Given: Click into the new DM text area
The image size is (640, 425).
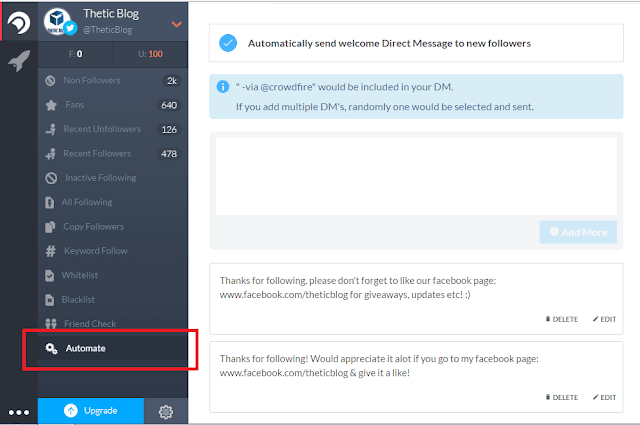Looking at the screenshot, I should tap(416, 176).
